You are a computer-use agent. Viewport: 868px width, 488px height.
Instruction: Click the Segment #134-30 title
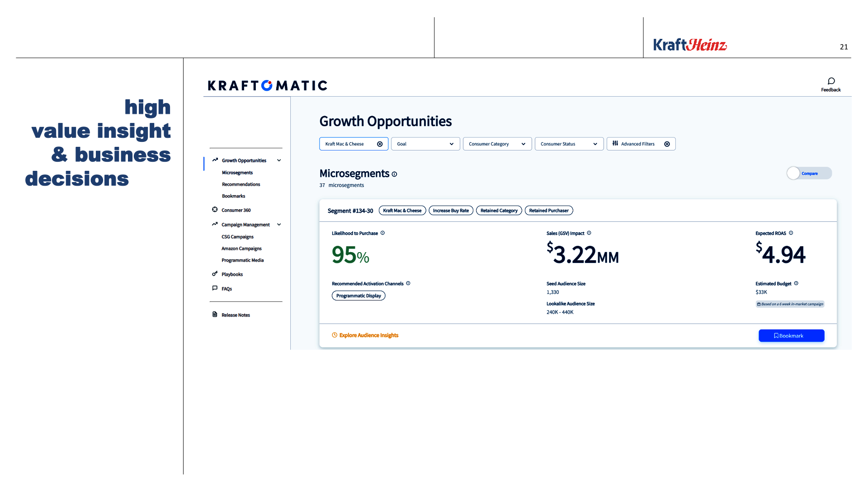tap(350, 211)
